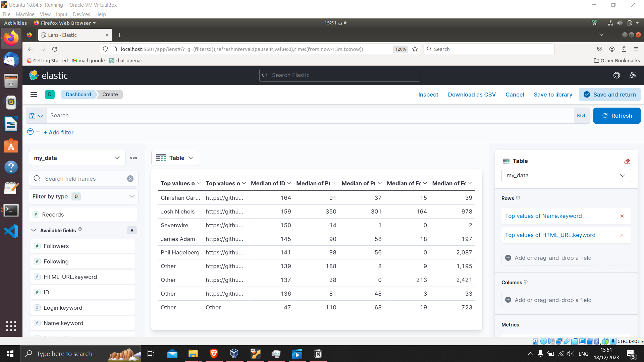Image resolution: width=644 pixels, height=362 pixels.
Task: Open the help menu lifebuoy icon
Action: (616, 75)
